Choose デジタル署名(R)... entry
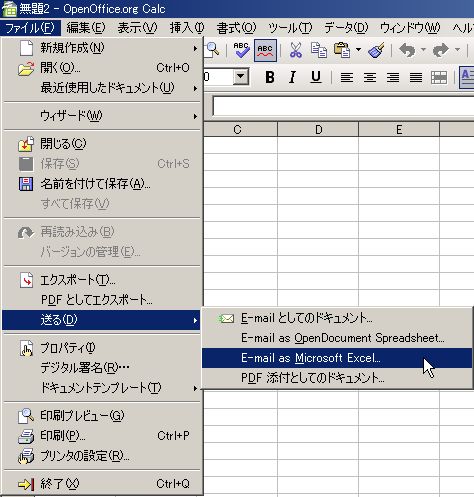 click(x=101, y=368)
